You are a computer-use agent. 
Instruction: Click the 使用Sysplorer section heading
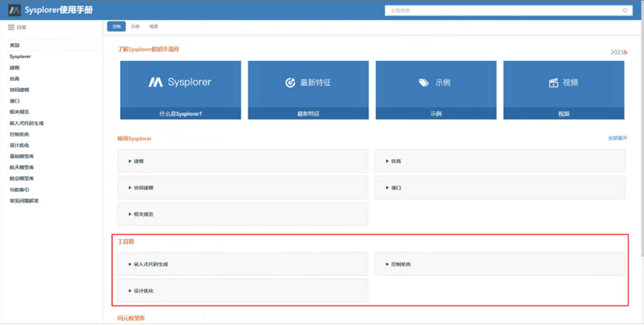pos(134,139)
